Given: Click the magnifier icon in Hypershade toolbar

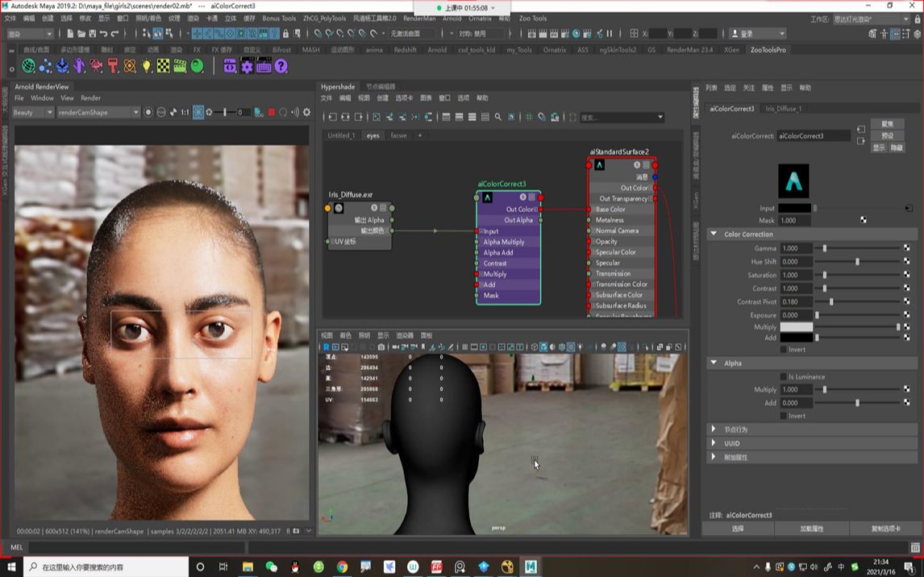Looking at the screenshot, I should pyautogui.click(x=497, y=118).
